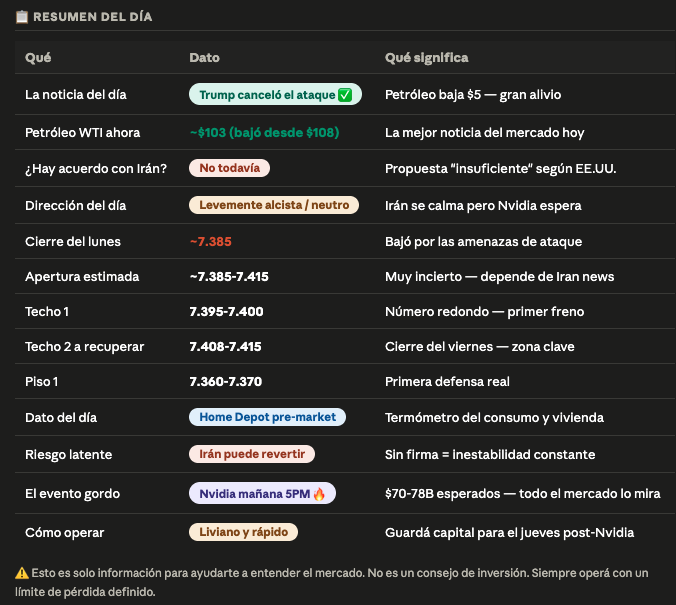Click 'Techo 2 a recuperar' row label
This screenshot has width=676, height=605.
84,347
